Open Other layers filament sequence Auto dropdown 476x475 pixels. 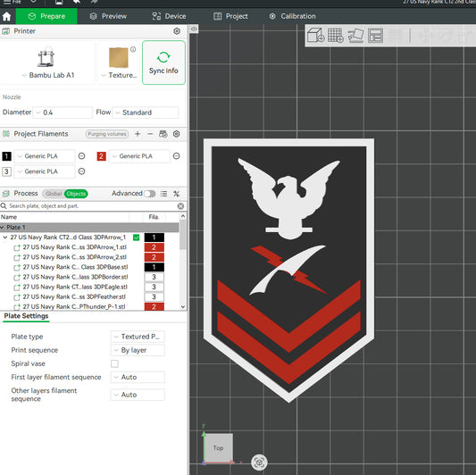(138, 395)
